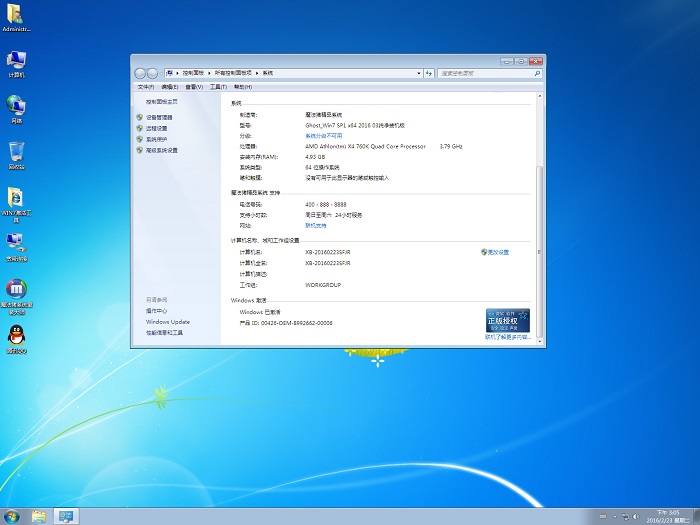
Task: Click the refresh button beside address bar
Action: click(x=428, y=73)
